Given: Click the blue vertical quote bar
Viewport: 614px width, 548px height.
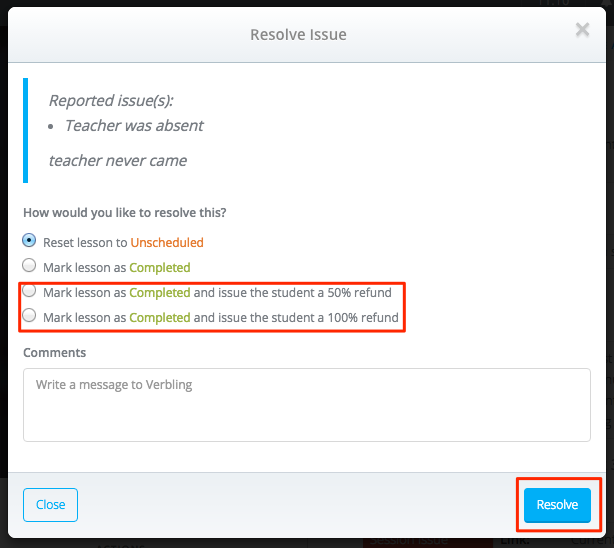Looking at the screenshot, I should point(25,130).
